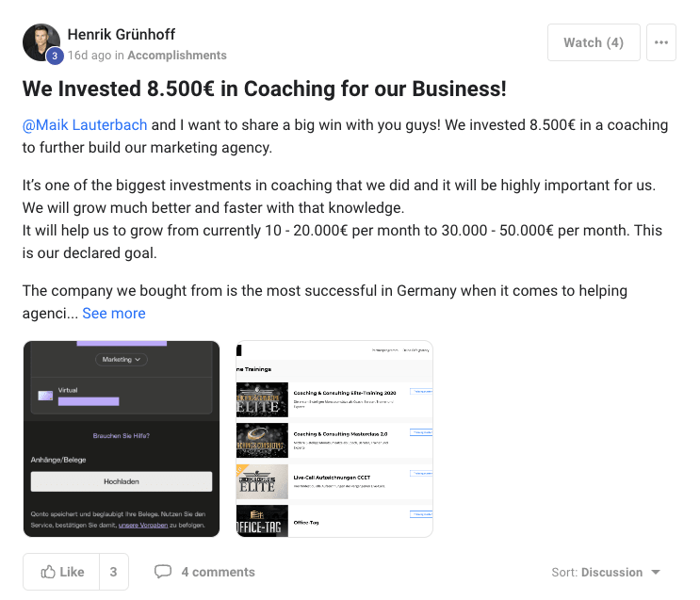Click the post title heading

pyautogui.click(x=265, y=89)
